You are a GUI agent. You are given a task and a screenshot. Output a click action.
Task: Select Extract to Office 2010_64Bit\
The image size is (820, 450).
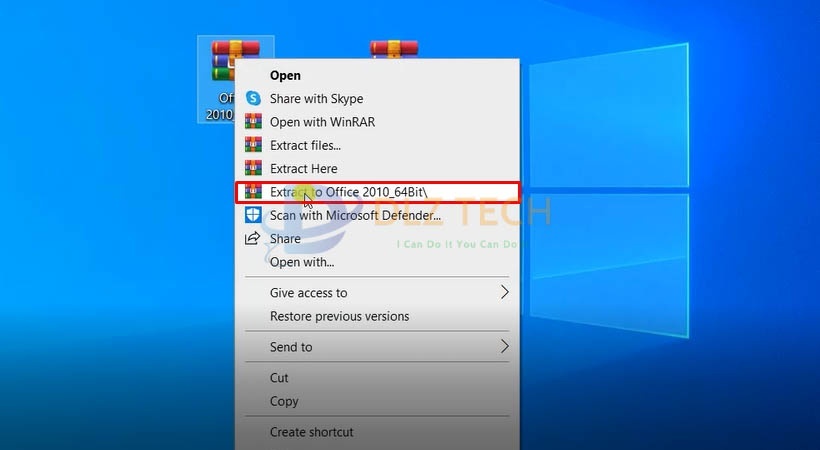pyautogui.click(x=377, y=192)
